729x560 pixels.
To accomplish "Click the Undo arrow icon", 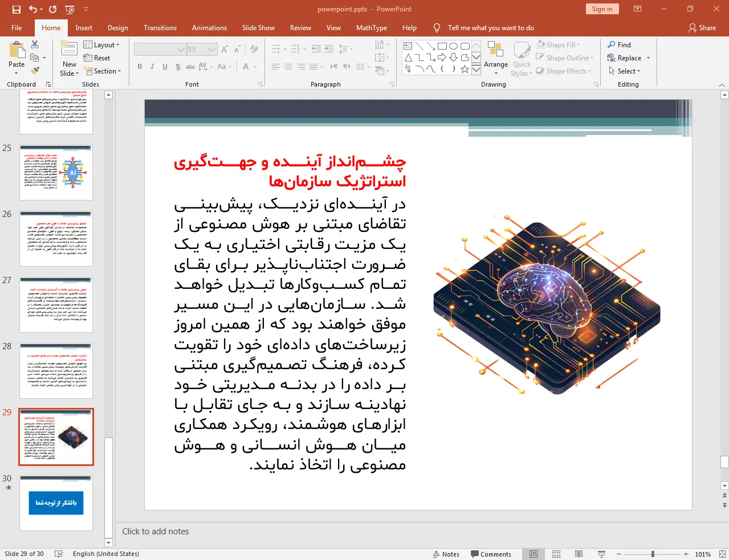I will 32,9.
